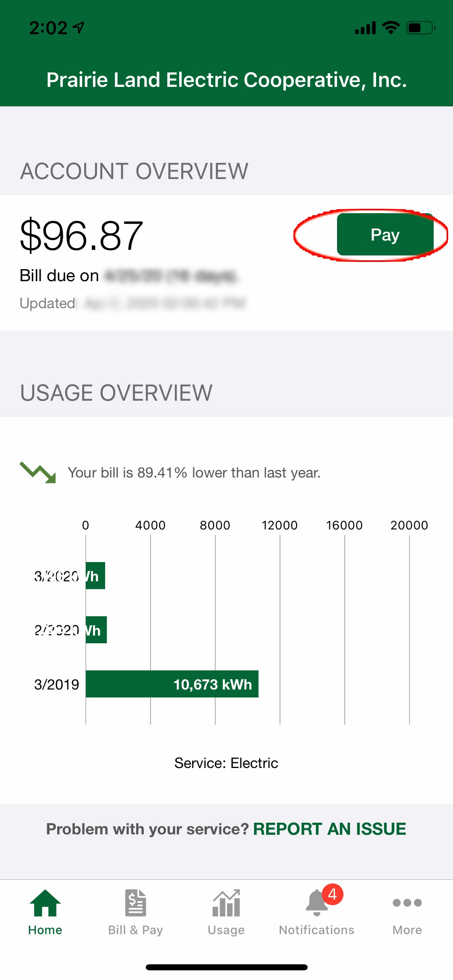
Task: Select the 2/2020 usage bar
Action: [96, 630]
